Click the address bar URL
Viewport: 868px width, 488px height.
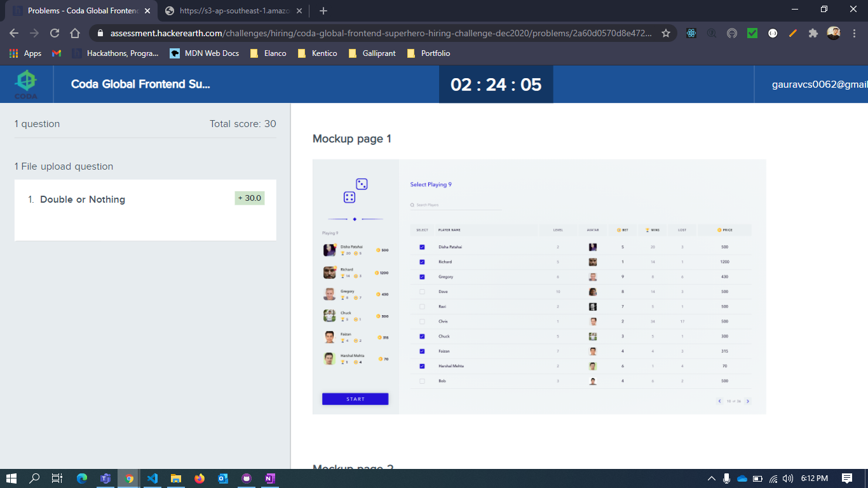381,33
